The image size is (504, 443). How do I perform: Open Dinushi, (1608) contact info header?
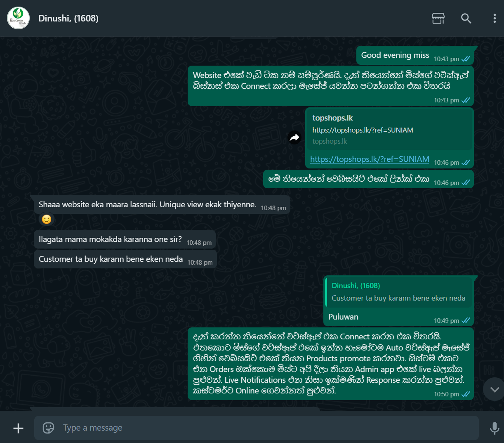pyautogui.click(x=68, y=18)
